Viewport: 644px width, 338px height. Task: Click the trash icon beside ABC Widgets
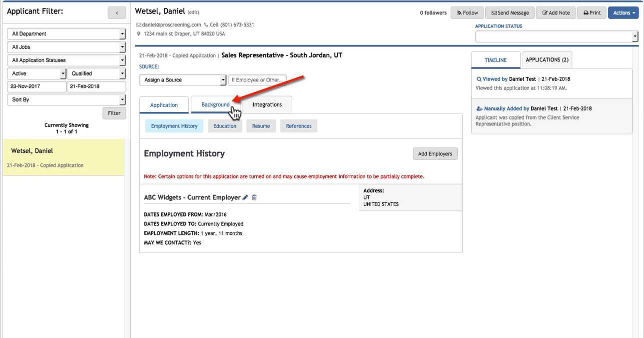254,197
